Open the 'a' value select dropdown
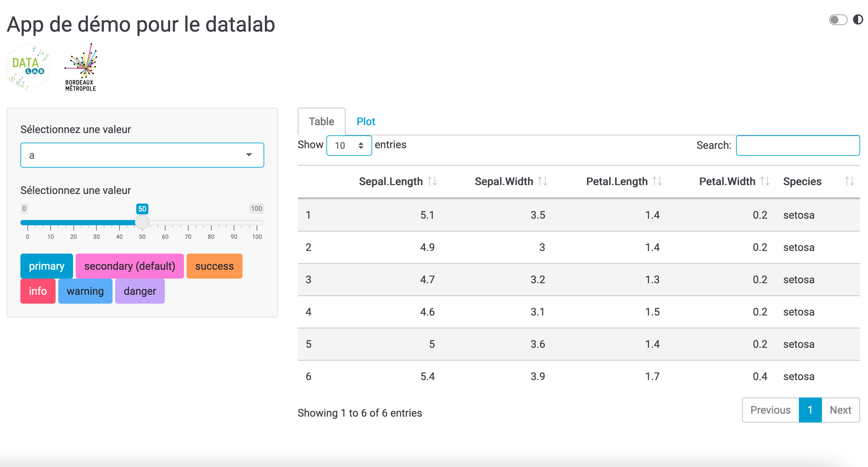The height and width of the screenshot is (467, 868). (142, 155)
